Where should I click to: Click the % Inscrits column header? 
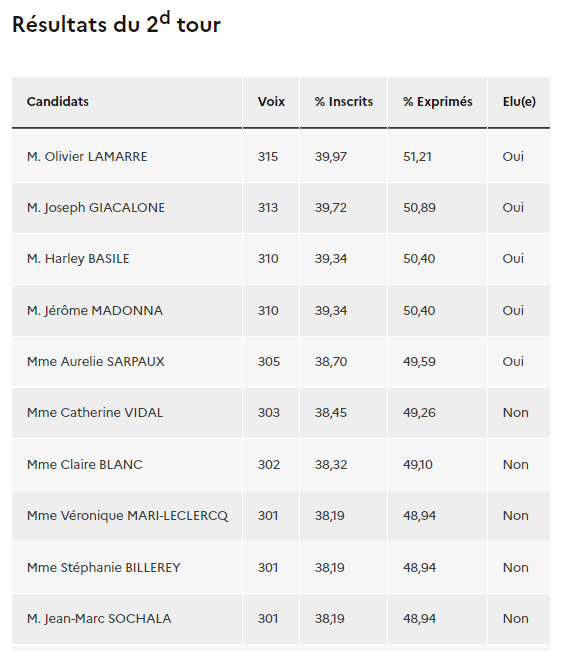344,102
